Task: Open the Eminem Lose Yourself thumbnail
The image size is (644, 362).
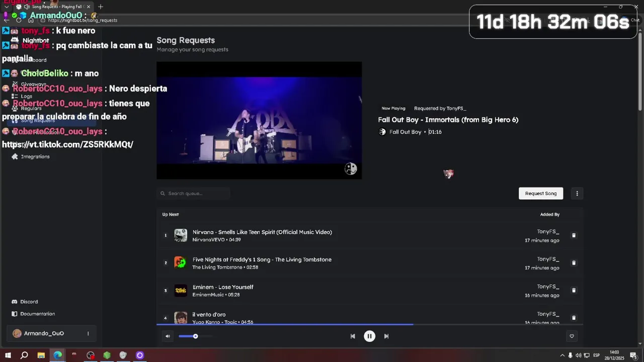Action: [181, 290]
